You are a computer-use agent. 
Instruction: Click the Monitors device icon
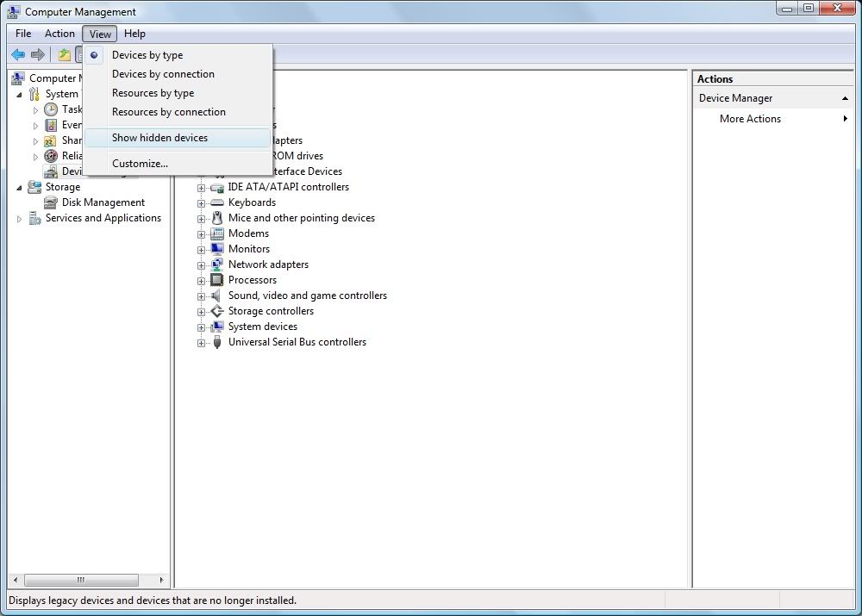[x=217, y=249]
